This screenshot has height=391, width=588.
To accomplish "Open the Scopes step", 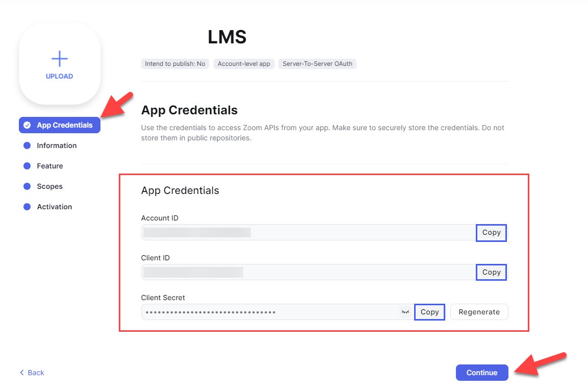I will [x=49, y=186].
